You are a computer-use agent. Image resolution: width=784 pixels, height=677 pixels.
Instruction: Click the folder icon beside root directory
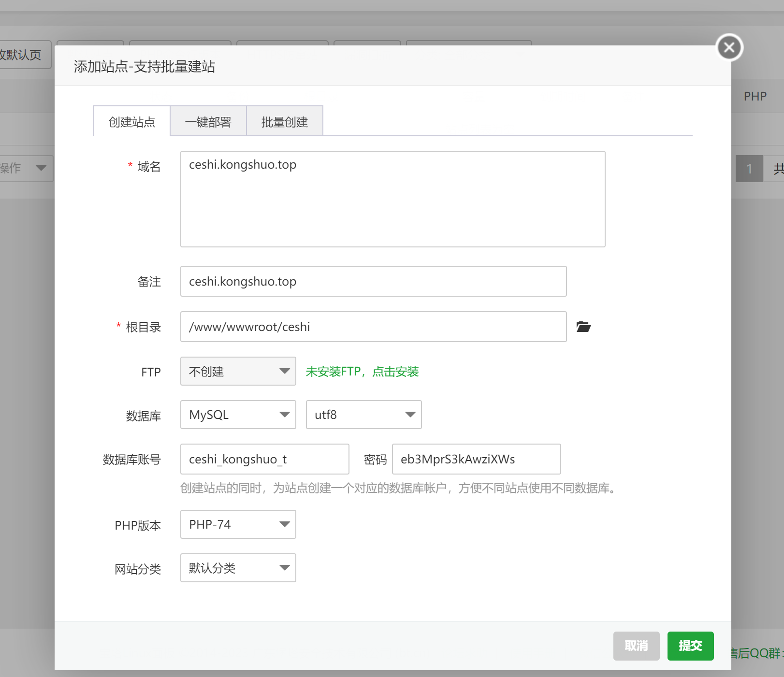pos(583,327)
